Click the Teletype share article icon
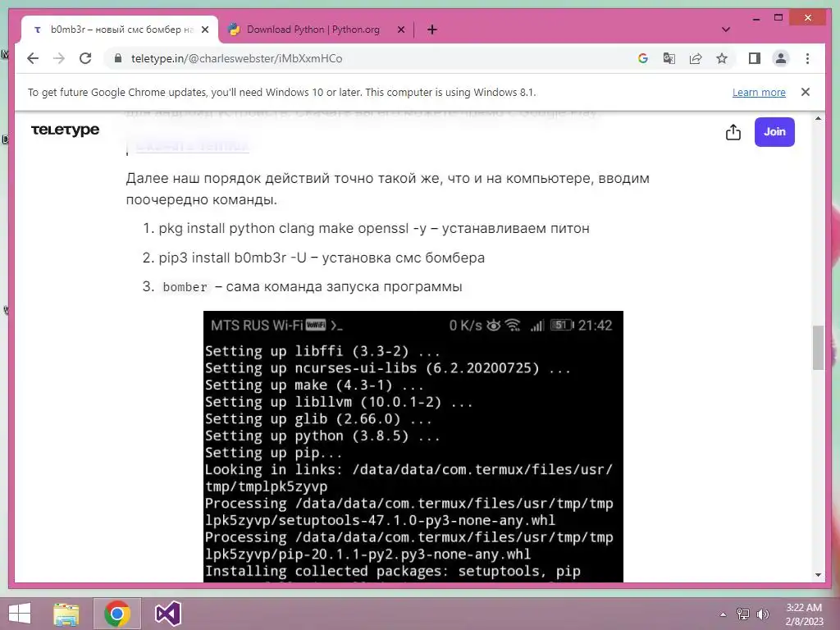 pos(733,132)
